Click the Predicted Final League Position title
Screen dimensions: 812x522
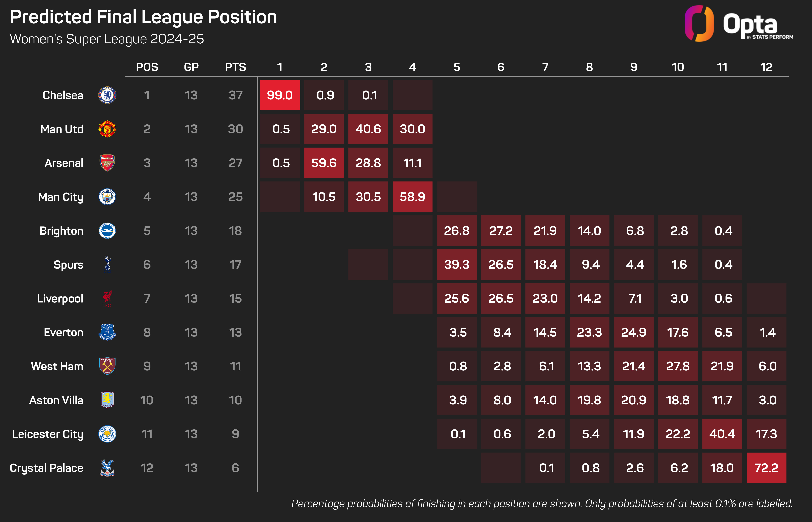pyautogui.click(x=143, y=17)
